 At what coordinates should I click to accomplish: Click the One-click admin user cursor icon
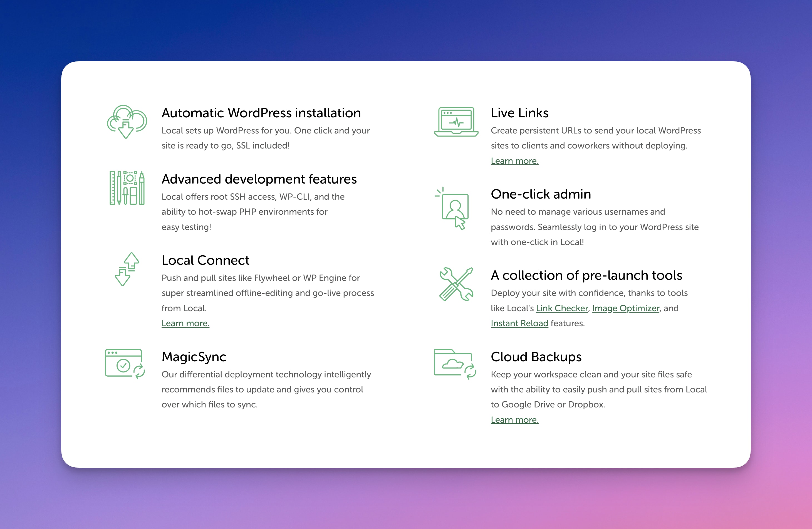tap(452, 208)
